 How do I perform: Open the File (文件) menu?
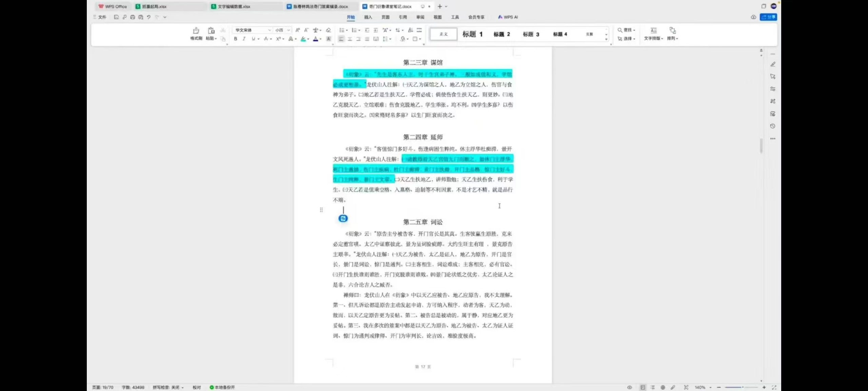100,17
